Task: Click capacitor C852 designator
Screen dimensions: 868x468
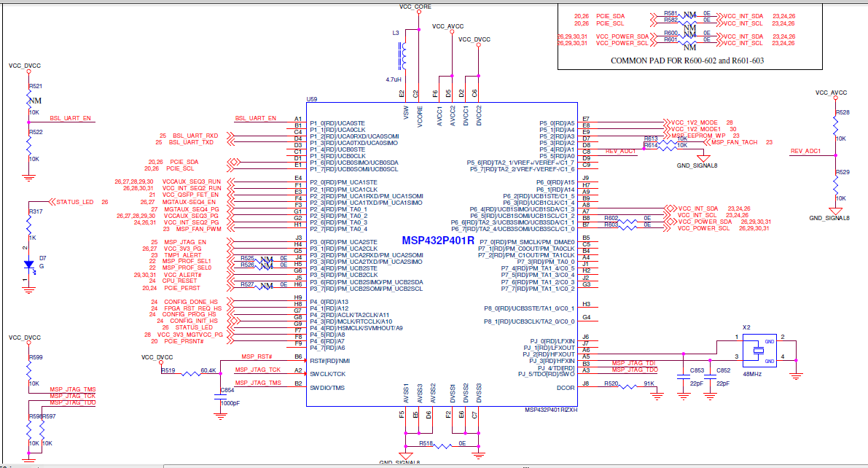Action: click(x=724, y=370)
